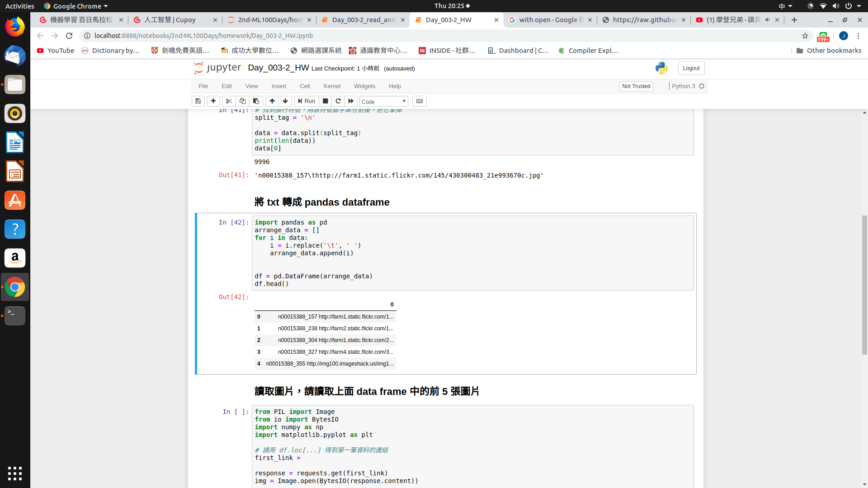
Task: Open the Google Chrome app menu
Action: (x=75, y=6)
